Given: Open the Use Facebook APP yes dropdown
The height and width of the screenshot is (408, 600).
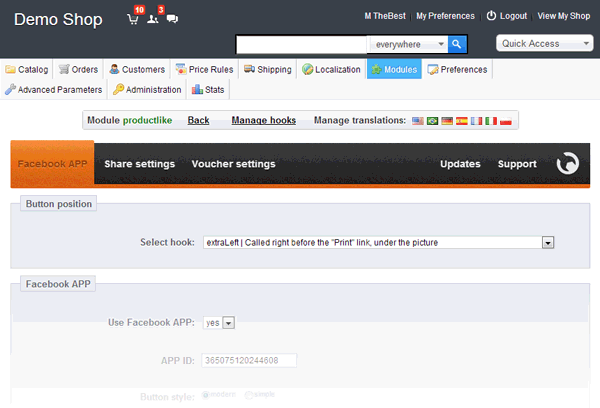Looking at the screenshot, I should (x=218, y=323).
